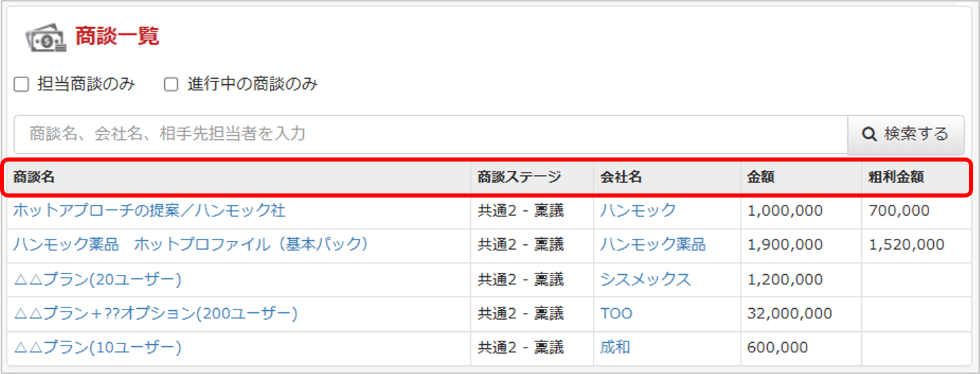Click the 検索する search button

pos(906,134)
